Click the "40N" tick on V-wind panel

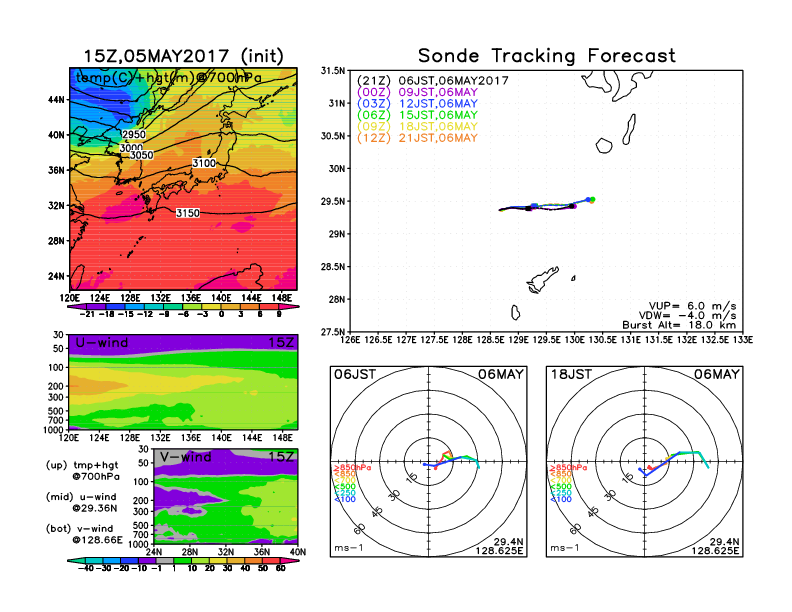(298, 552)
